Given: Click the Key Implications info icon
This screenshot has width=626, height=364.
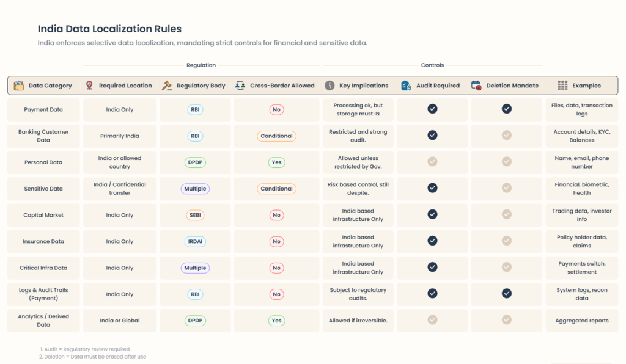Looking at the screenshot, I should coord(330,86).
